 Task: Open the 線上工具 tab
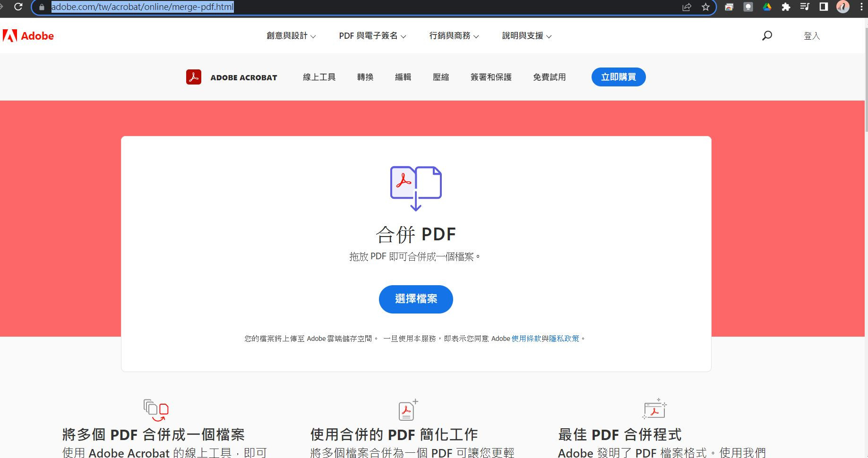click(319, 77)
